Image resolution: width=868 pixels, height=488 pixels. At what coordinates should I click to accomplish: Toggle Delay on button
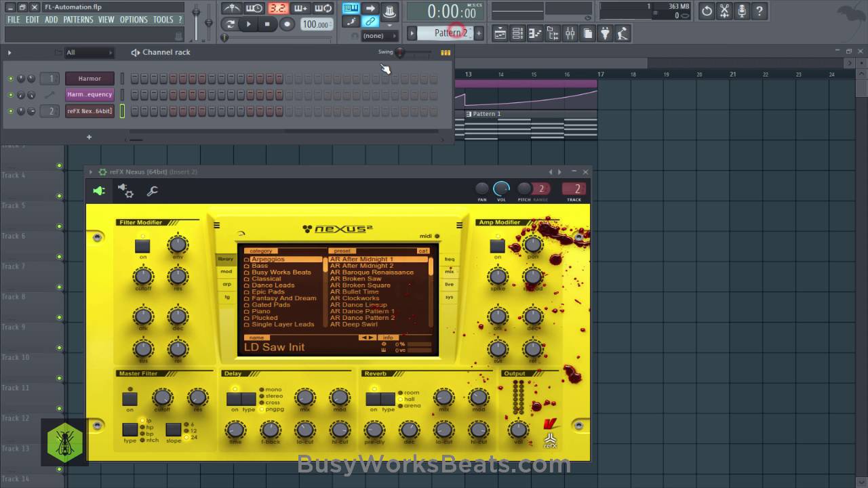pos(234,399)
